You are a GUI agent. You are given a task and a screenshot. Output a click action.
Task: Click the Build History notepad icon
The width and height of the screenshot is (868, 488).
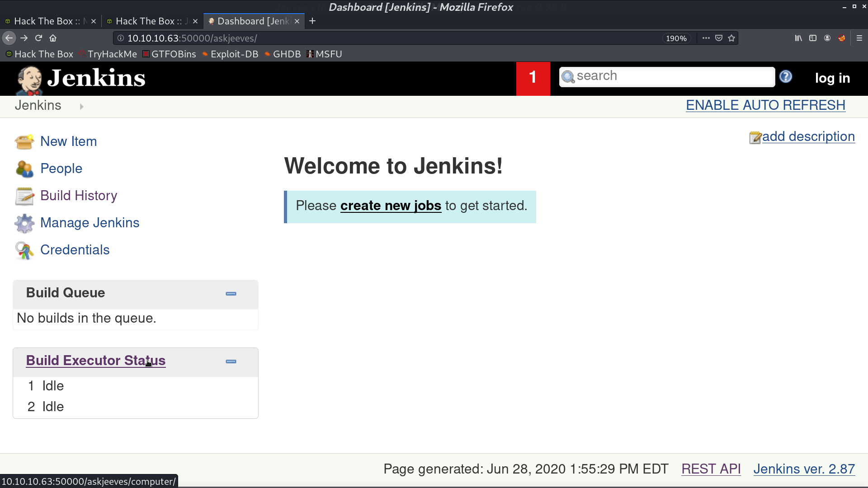(24, 196)
